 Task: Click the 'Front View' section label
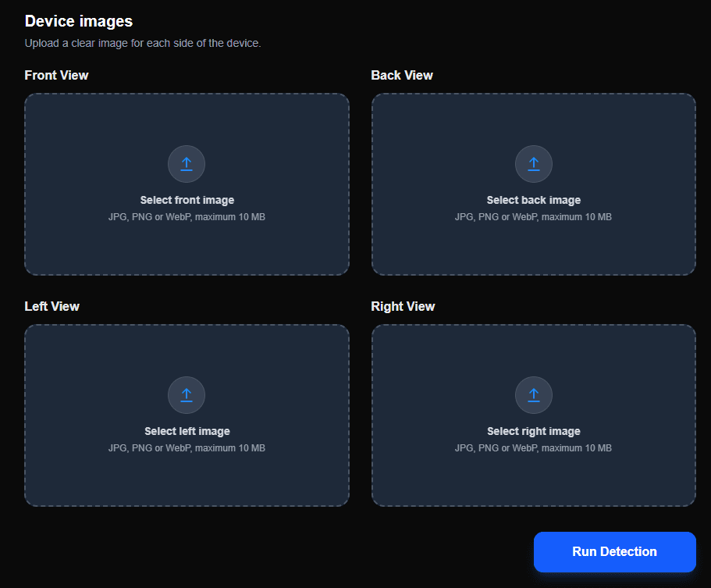point(56,75)
